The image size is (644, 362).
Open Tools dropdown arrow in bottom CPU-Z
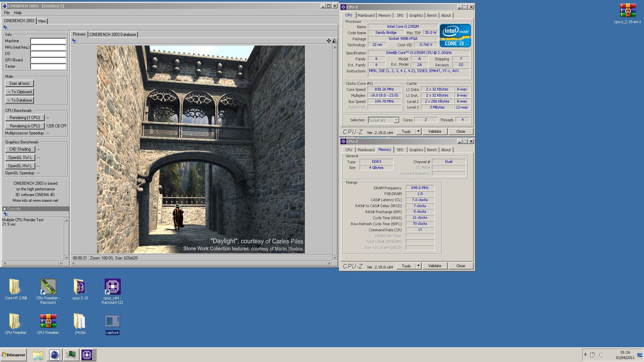(418, 266)
